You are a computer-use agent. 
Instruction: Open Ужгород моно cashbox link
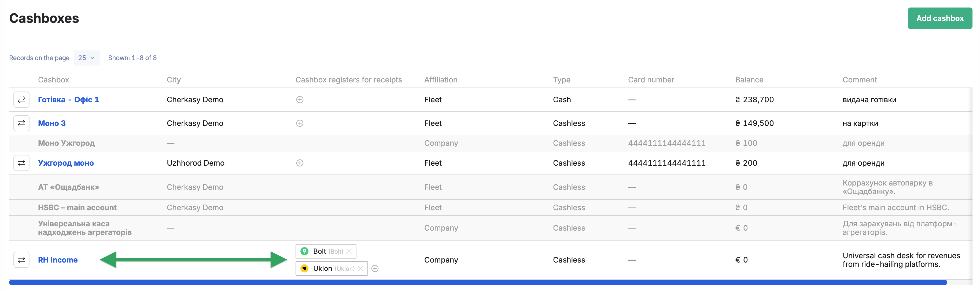tap(66, 163)
